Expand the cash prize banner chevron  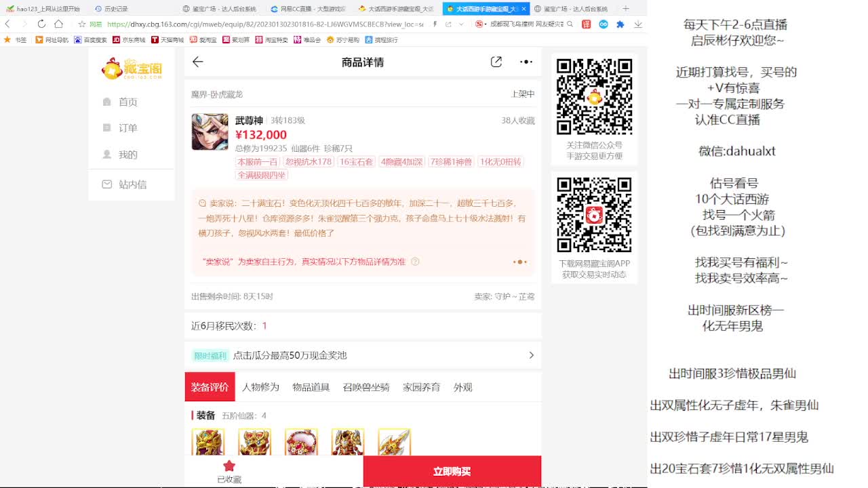tap(531, 355)
